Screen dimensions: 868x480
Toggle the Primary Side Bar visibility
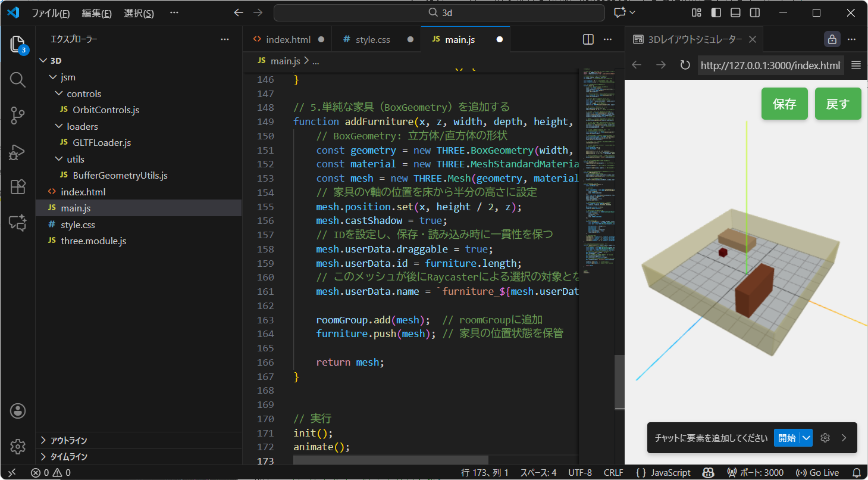716,12
